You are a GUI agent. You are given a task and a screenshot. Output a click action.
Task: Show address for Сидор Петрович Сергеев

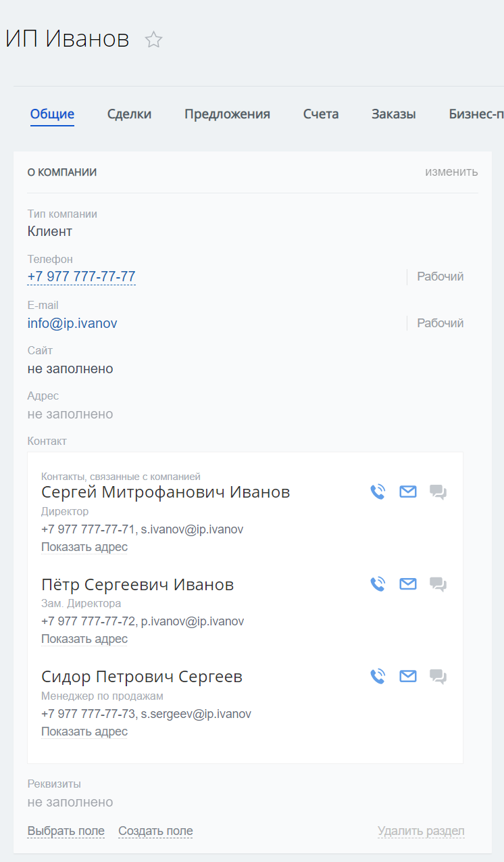tap(84, 732)
